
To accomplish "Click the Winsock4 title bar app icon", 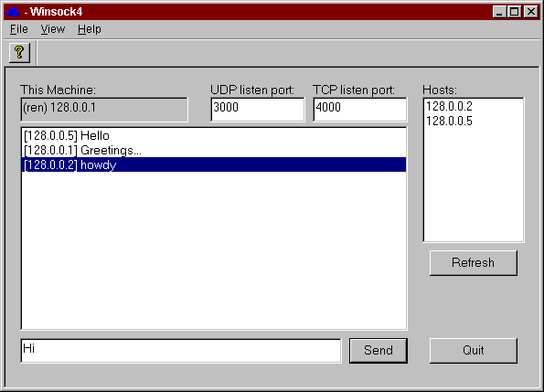I will tap(13, 12).
